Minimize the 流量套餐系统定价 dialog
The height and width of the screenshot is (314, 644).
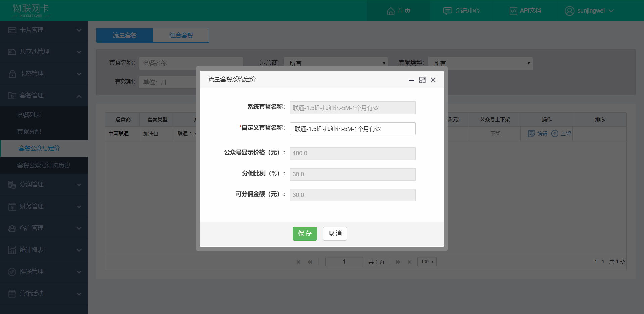coord(411,80)
